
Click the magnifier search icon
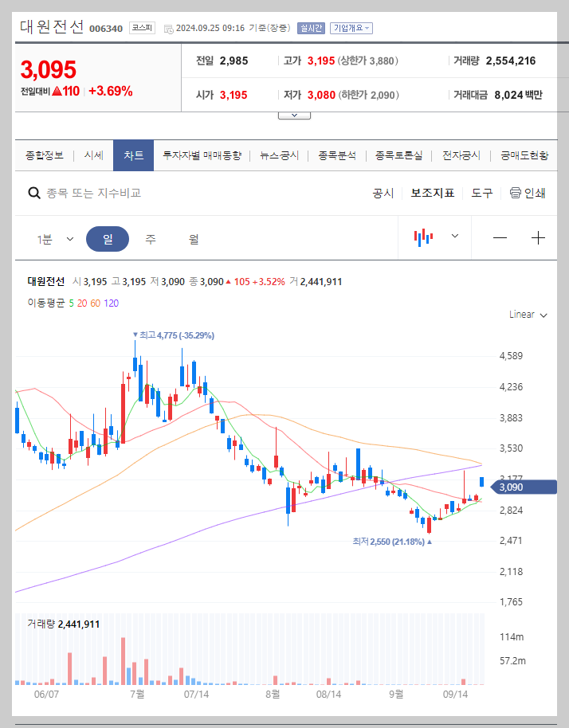click(x=34, y=193)
